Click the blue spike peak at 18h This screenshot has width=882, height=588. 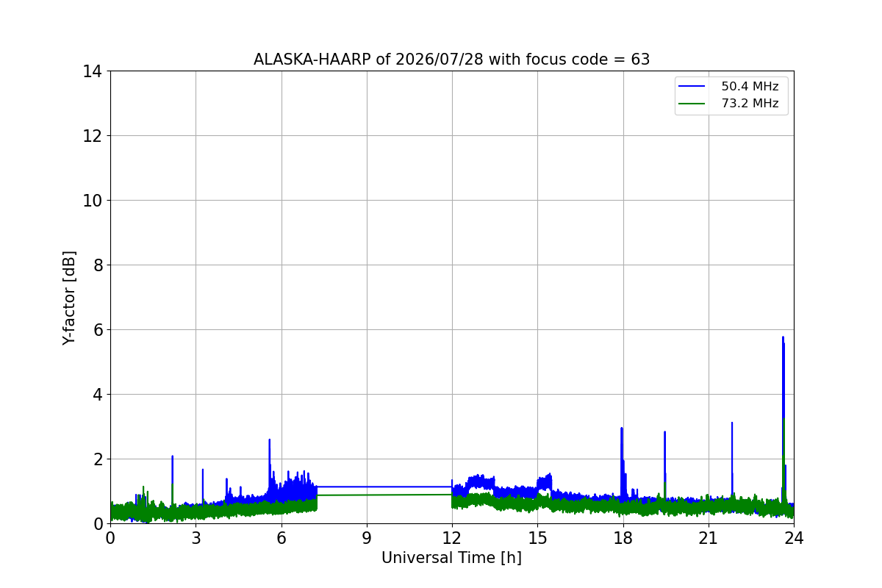622,429
